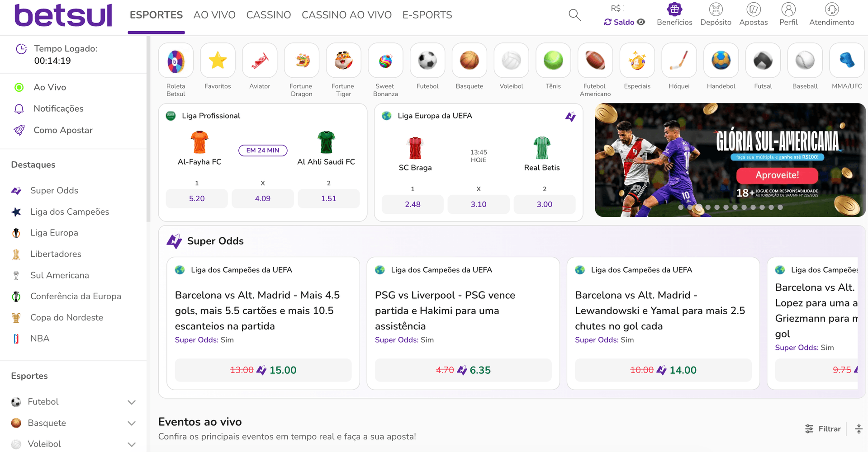
Task: Expand the Basquete sidebar section
Action: [x=132, y=424]
